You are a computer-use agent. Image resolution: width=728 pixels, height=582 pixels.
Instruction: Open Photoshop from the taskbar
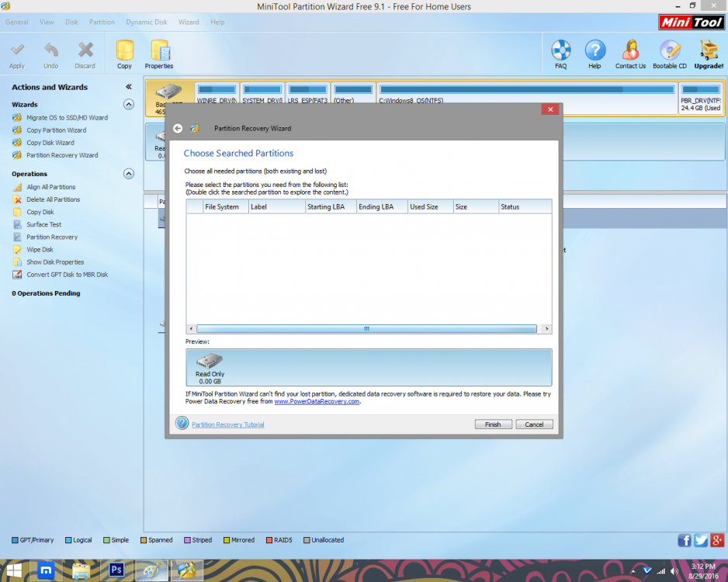[x=116, y=570]
